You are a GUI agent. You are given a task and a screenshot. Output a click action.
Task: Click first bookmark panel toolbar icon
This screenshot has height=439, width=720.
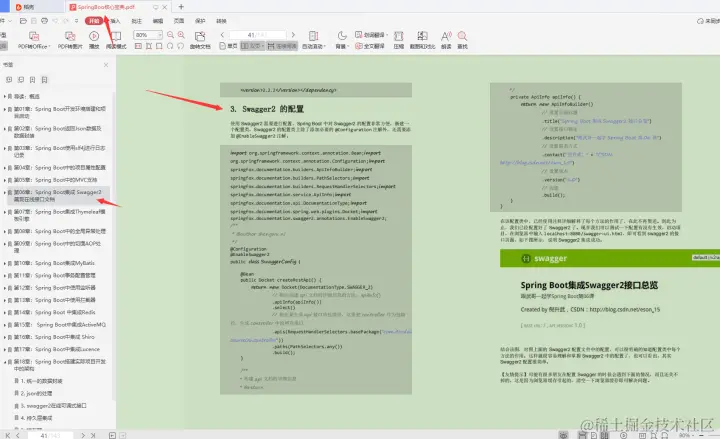pyautogui.click(x=9, y=80)
